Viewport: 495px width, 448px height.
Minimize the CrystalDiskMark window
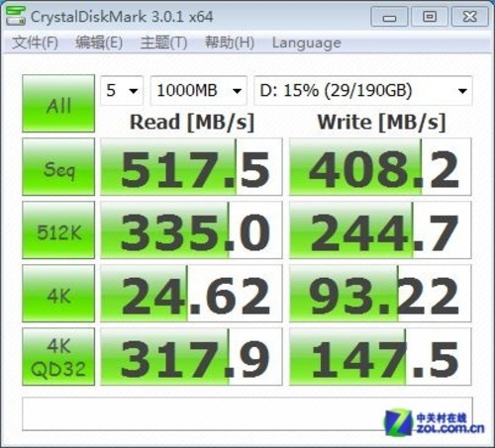[x=389, y=17]
